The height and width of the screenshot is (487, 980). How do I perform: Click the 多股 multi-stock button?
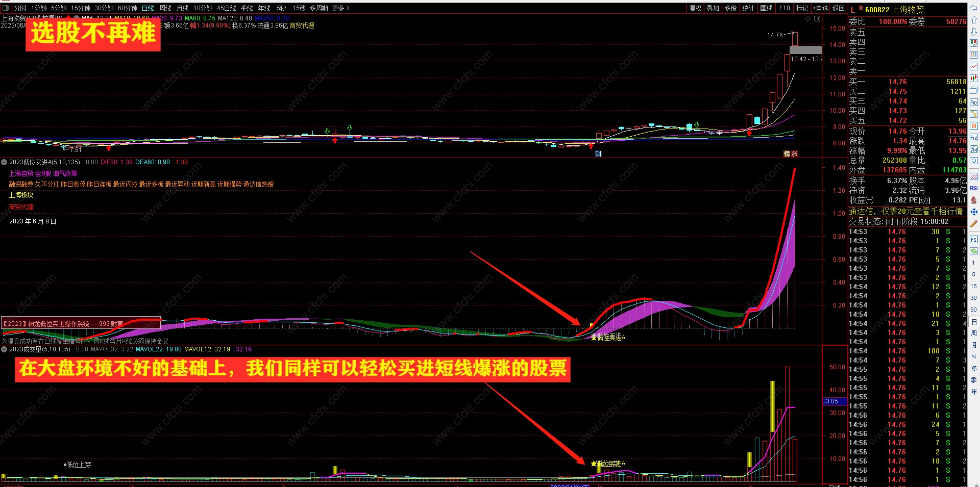pos(730,8)
